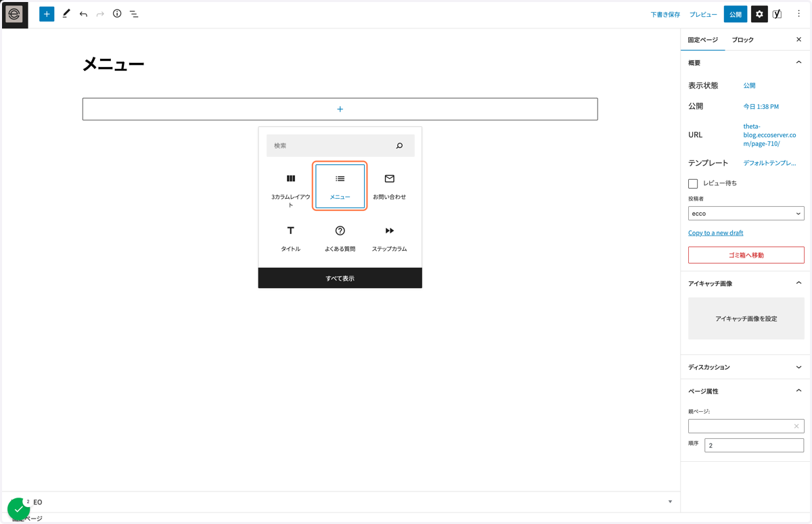Image resolution: width=812 pixels, height=524 pixels.
Task: Click the blue 公開 publish button
Action: [x=736, y=14]
